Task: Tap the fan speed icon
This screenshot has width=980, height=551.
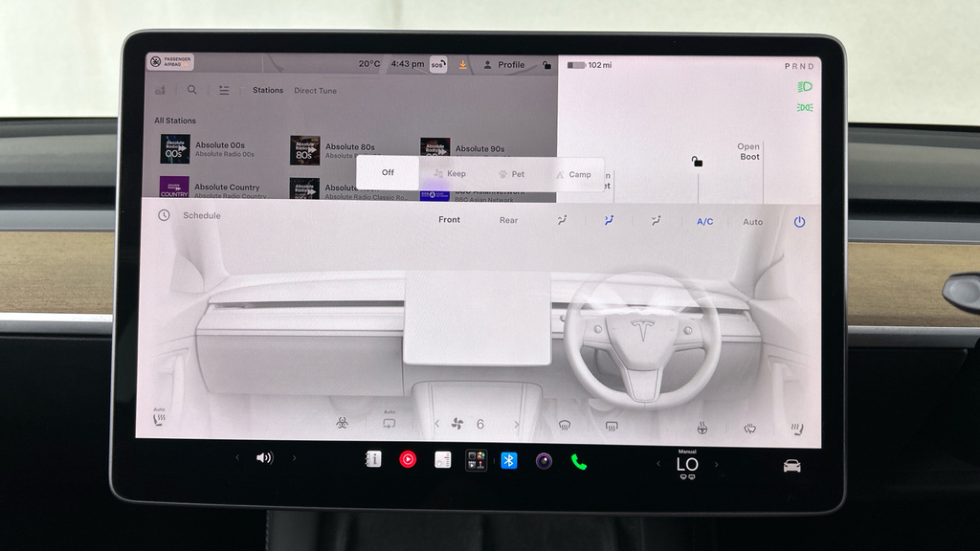Action: click(x=457, y=424)
